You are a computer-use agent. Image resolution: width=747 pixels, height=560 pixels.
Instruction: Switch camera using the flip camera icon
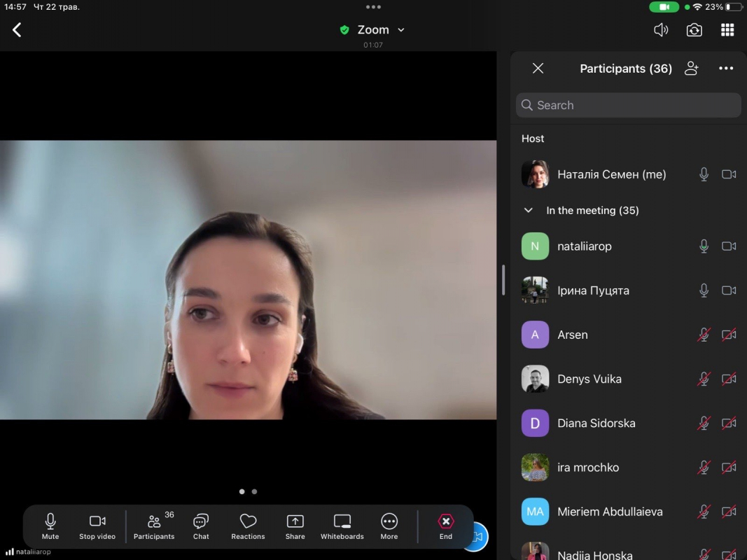(694, 30)
